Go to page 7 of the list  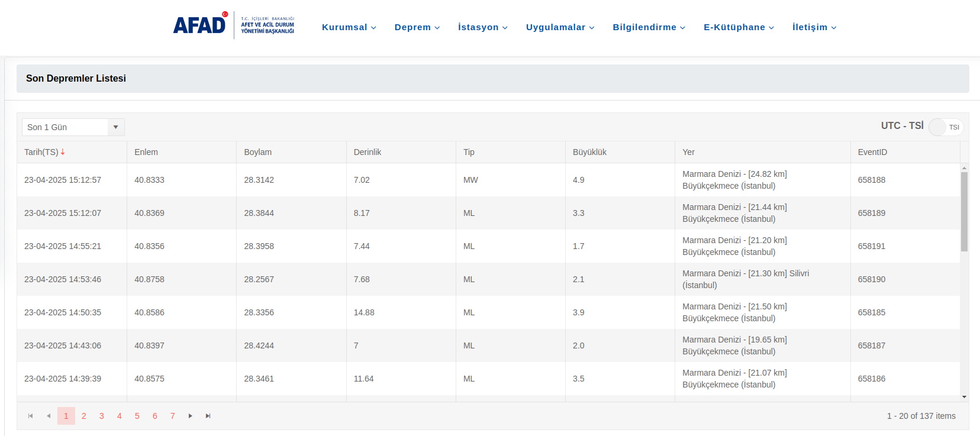coord(173,416)
